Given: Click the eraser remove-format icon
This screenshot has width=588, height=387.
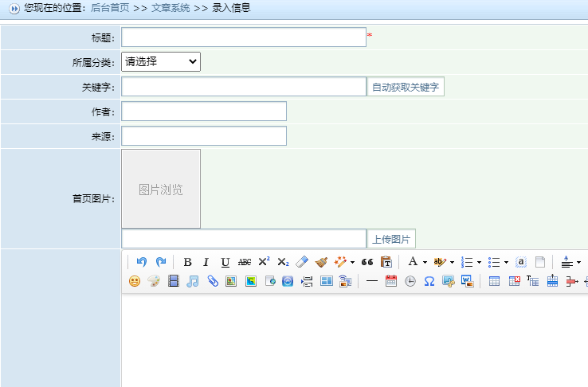Looking at the screenshot, I should 302,262.
